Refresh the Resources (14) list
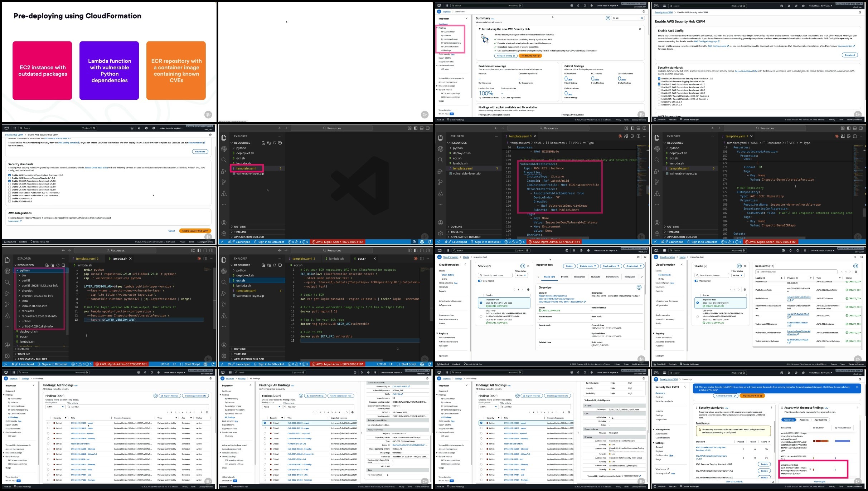868x491 pixels. (x=855, y=266)
